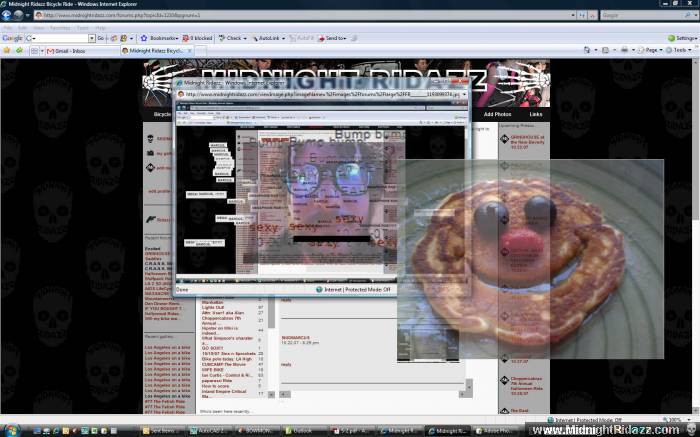Open the "CUBCAMP The Movie" forum topic
Viewport: 700px width, 437px height.
223,364
